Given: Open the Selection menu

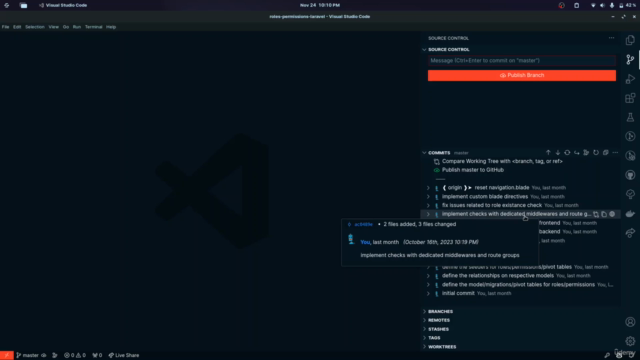Looking at the screenshot, I should click(35, 27).
